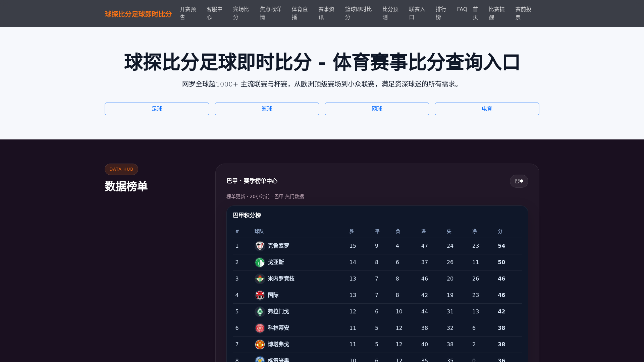Click the 弗拉门戈 team logo
Viewport: 644px width, 362px height.
click(260, 312)
